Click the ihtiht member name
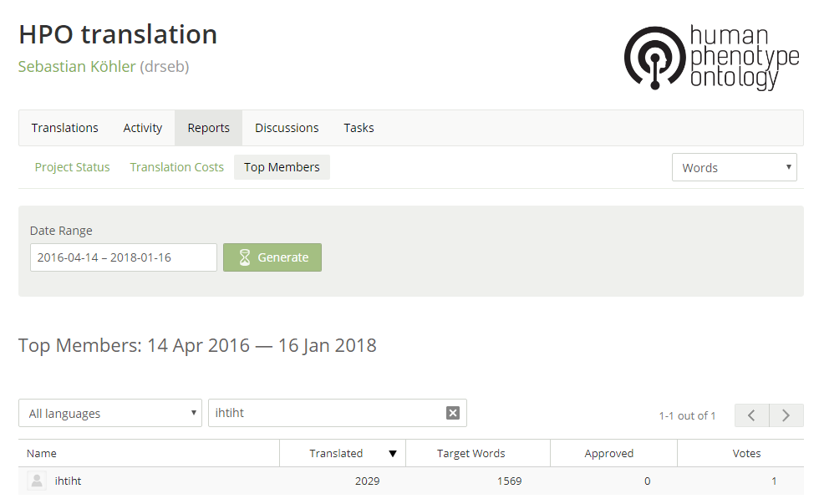The image size is (819, 504). [x=68, y=481]
